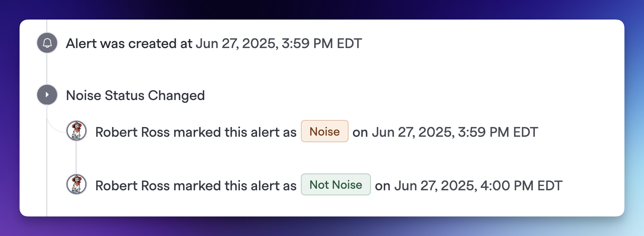The width and height of the screenshot is (644, 236).
Task: Click the 4:00 PM EDT timestamp on the Not Noise entry
Action: (521, 186)
